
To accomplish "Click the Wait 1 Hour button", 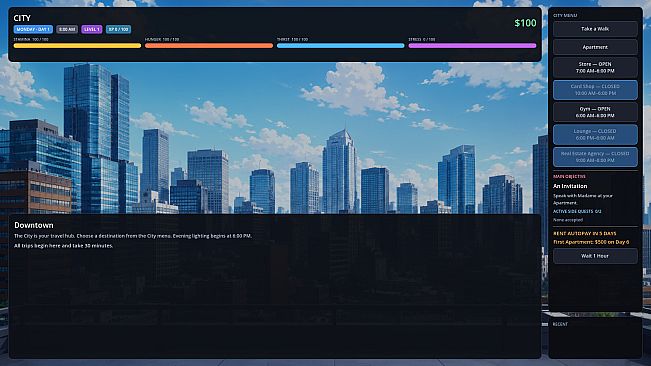I will pos(595,256).
